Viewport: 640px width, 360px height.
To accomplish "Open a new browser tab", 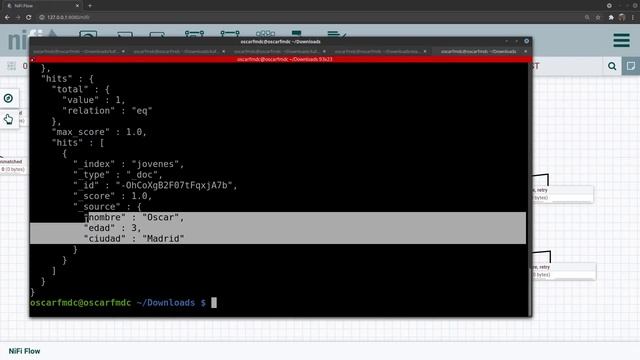I will coord(90,6).
